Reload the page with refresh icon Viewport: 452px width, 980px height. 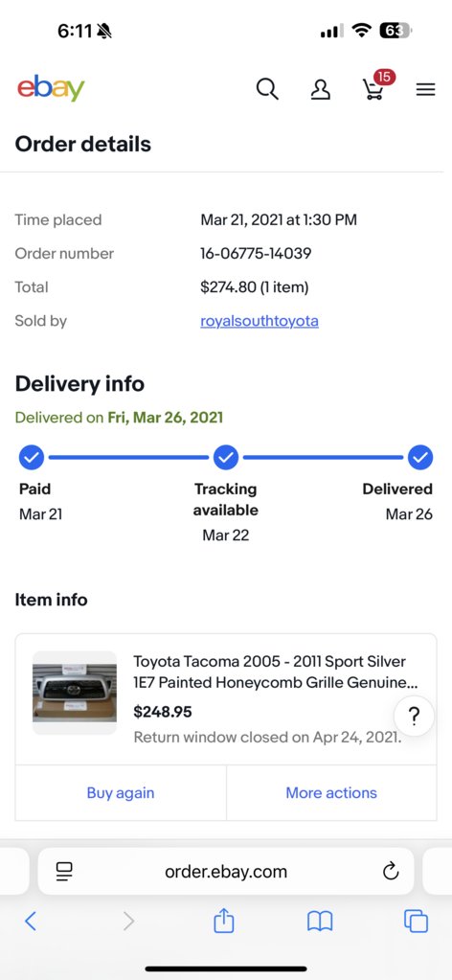[x=391, y=871]
